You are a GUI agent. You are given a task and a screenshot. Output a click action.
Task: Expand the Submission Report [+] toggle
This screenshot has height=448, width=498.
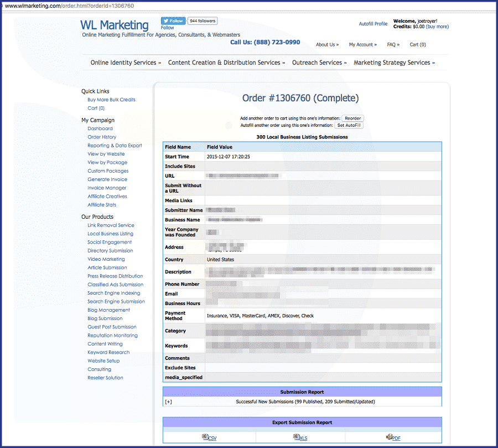[x=168, y=402]
